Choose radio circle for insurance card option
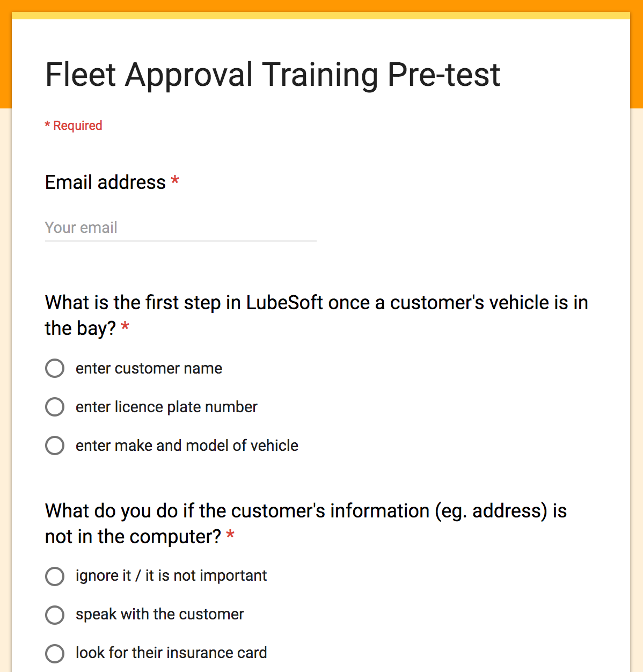The image size is (643, 672). pos(55,654)
